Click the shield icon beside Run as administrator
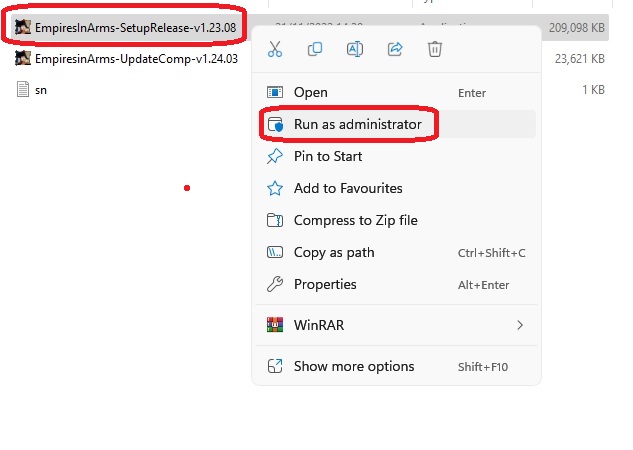The image size is (633, 450). pyautogui.click(x=275, y=124)
